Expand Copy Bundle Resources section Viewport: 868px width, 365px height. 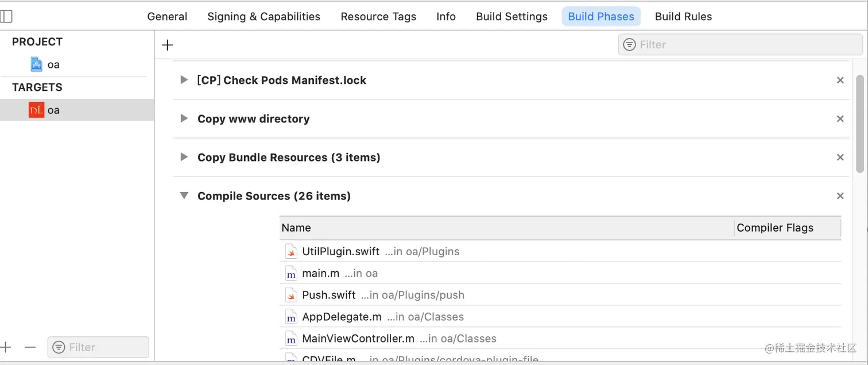tap(184, 157)
